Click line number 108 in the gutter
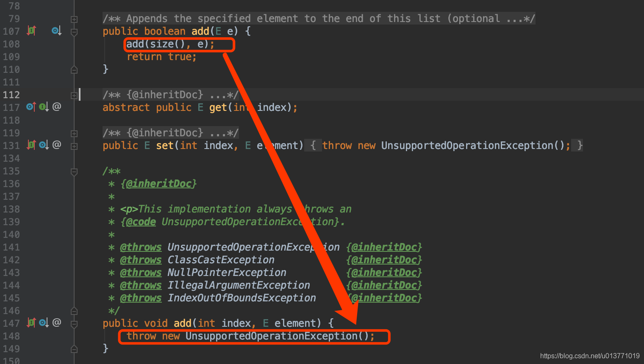644x364 pixels. tap(11, 44)
